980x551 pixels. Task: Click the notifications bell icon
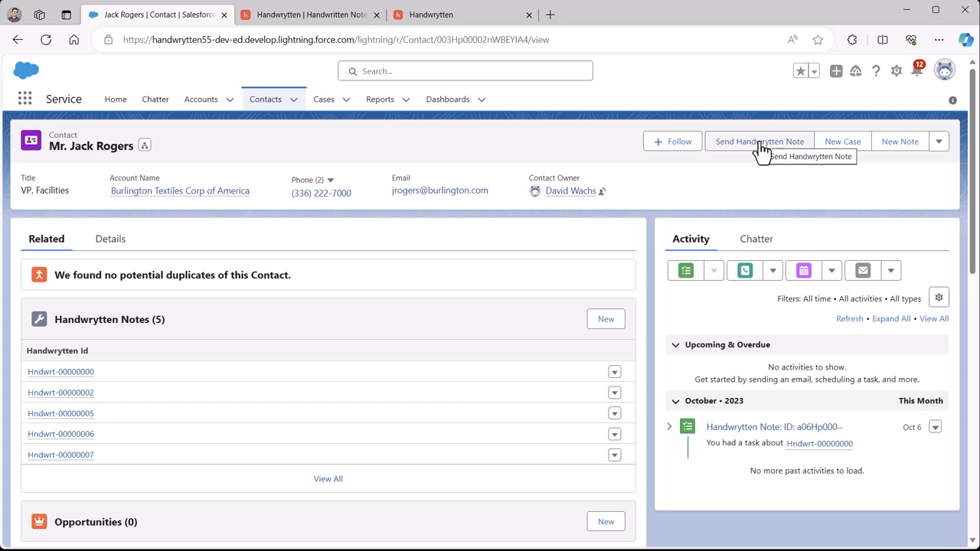[x=916, y=71]
